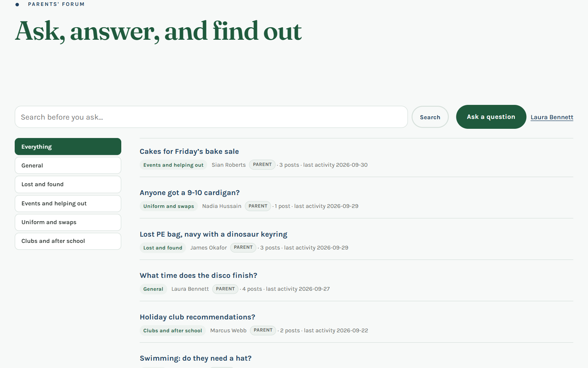Screen dimensions: 588x368
Task: Select Uniform and swaps in the sidebar
Action: tap(68, 222)
